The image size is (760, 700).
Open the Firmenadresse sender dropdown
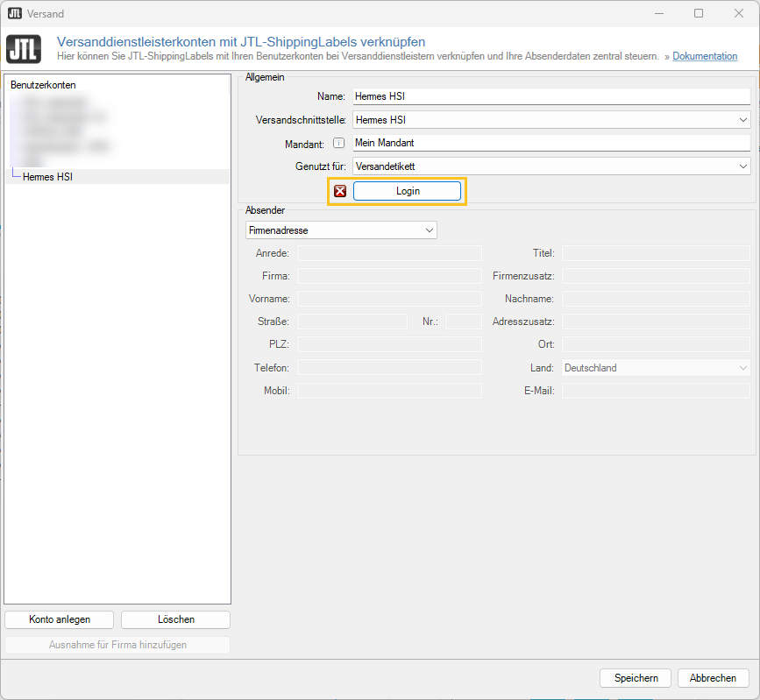click(341, 230)
